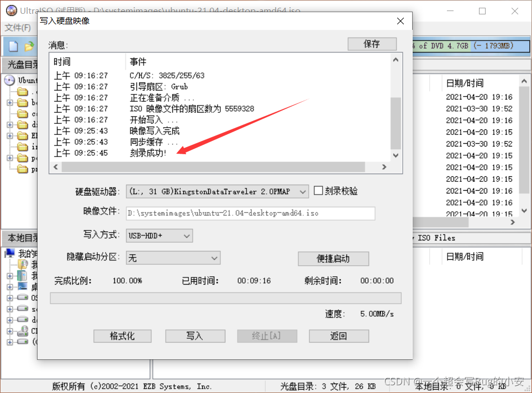
Task: Close the Write Disk Image dialog
Action: [401, 21]
